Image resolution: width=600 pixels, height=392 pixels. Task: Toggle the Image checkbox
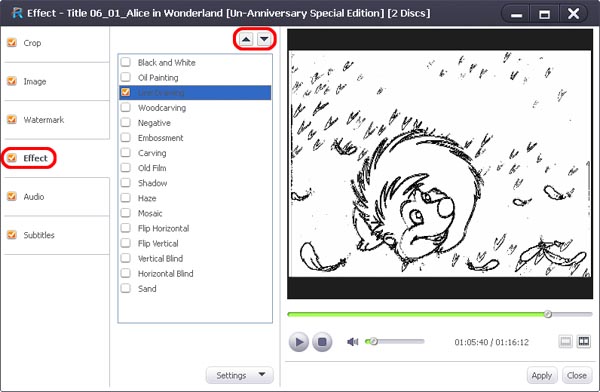pyautogui.click(x=12, y=81)
